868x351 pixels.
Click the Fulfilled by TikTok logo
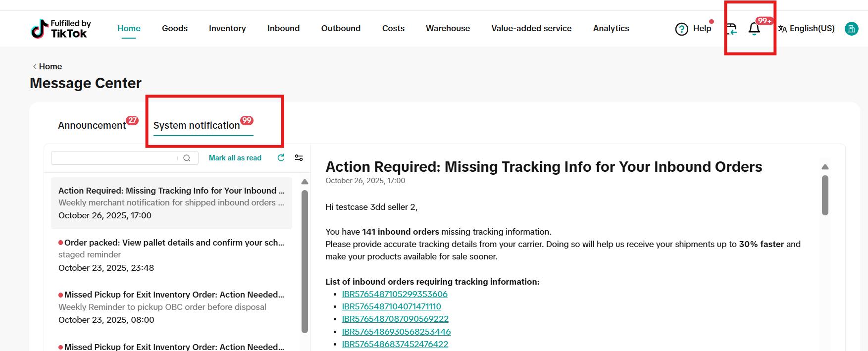[x=61, y=29]
